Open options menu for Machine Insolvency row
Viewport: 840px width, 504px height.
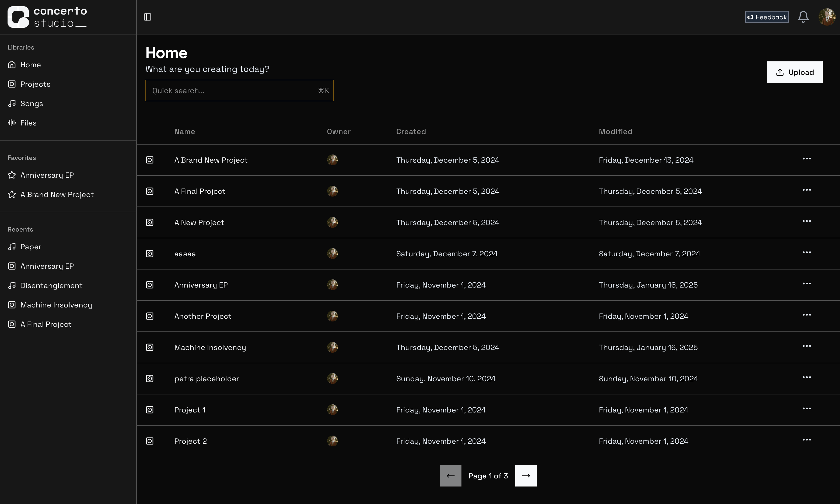(x=807, y=346)
